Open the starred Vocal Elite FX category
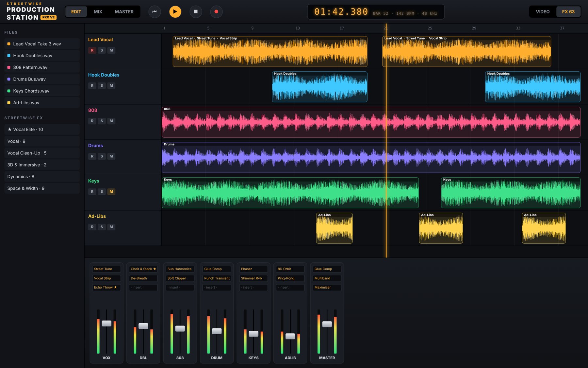588x368 pixels. pos(42,130)
